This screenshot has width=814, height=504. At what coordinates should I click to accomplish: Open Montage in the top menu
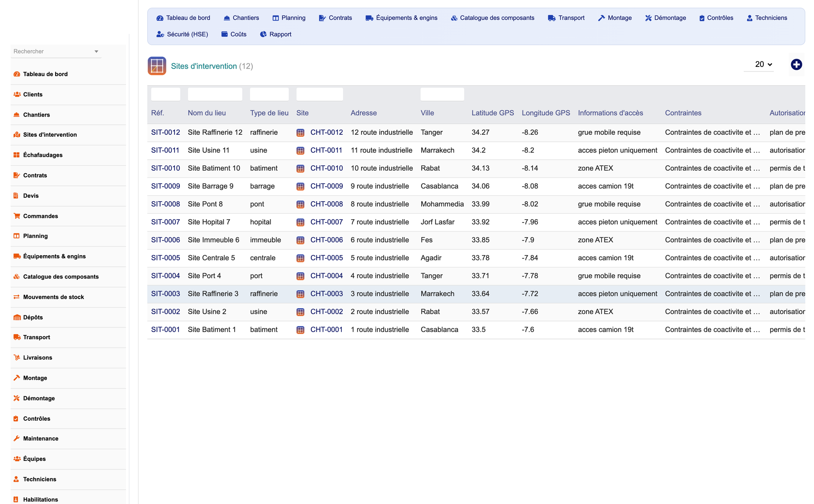tap(615, 18)
